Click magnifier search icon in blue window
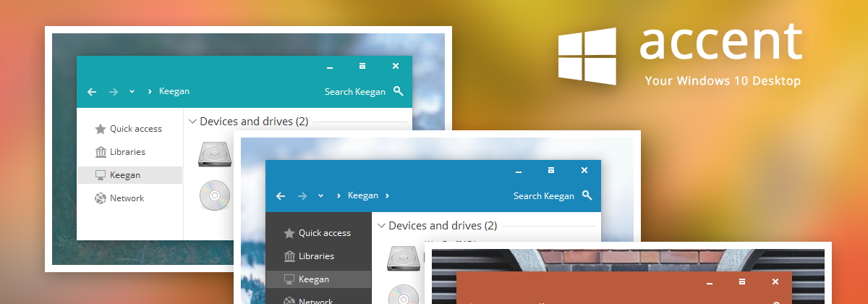The height and width of the screenshot is (304, 868). coord(587,195)
